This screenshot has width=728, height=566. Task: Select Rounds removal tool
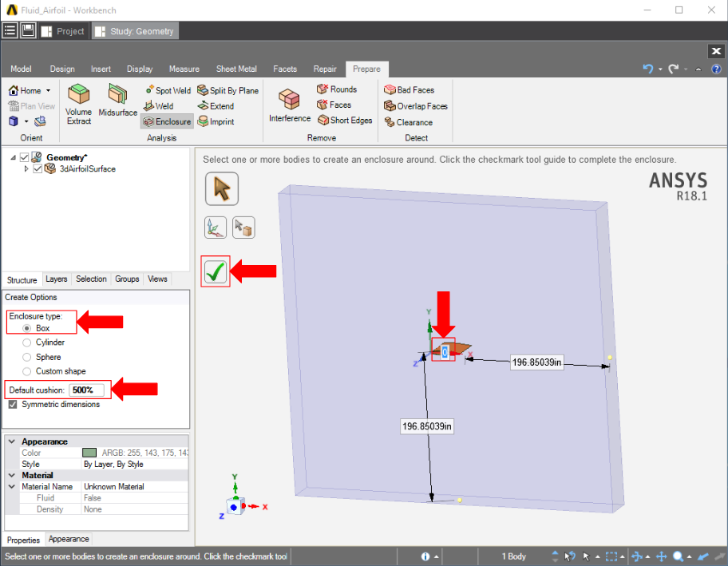[337, 89]
